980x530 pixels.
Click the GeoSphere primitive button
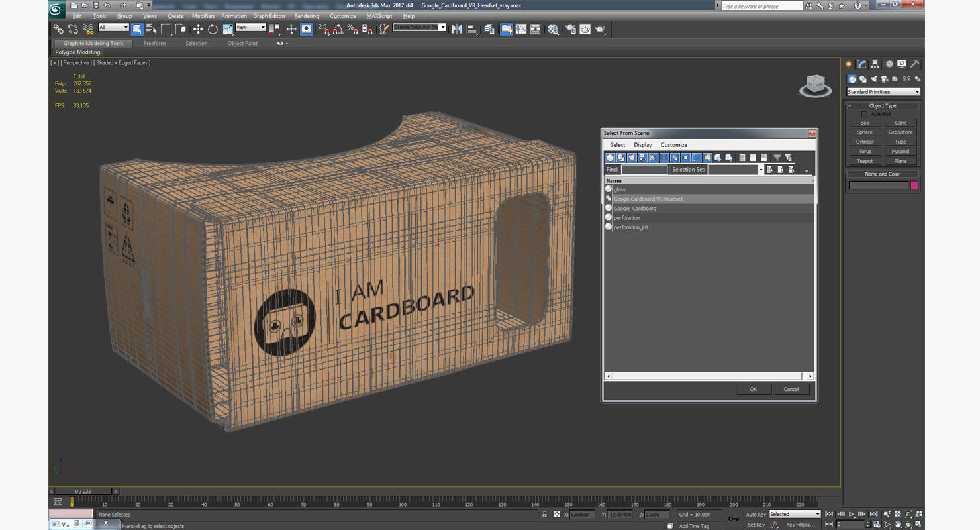pyautogui.click(x=901, y=132)
